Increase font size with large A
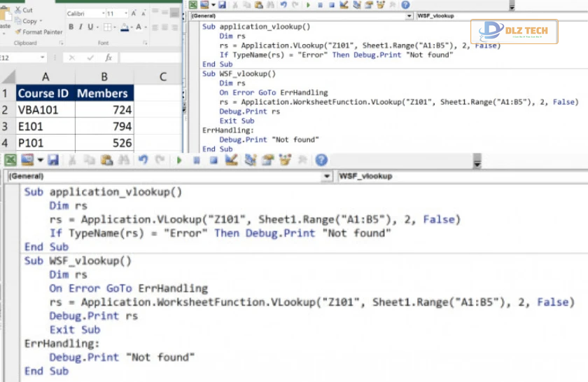The width and height of the screenshot is (588, 382). click(x=134, y=13)
